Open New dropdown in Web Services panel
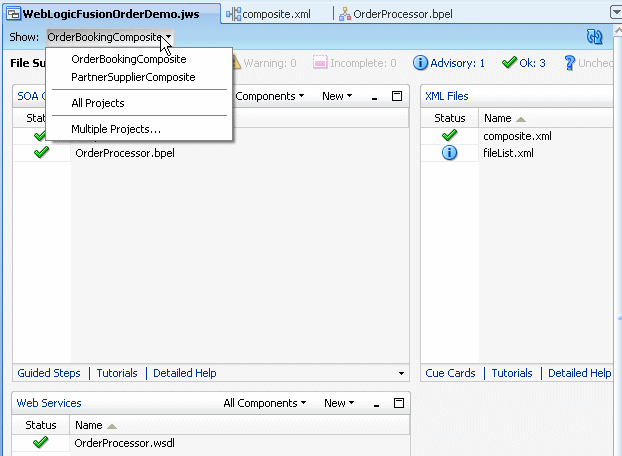622x456 pixels. coord(339,403)
